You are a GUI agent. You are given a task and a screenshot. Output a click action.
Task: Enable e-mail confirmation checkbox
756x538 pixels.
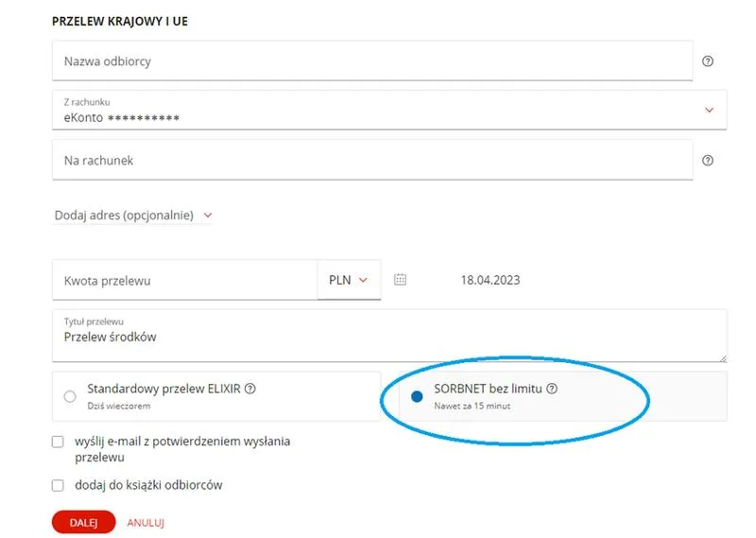click(x=58, y=442)
